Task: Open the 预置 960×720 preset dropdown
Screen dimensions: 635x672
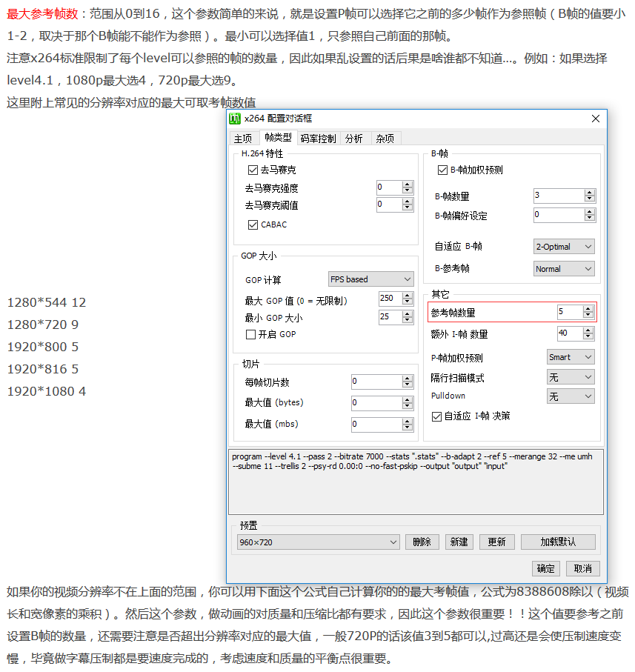Action: coord(319,542)
